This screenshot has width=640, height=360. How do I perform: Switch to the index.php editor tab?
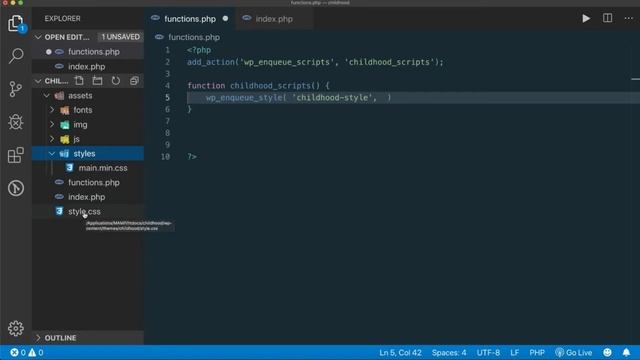[274, 19]
